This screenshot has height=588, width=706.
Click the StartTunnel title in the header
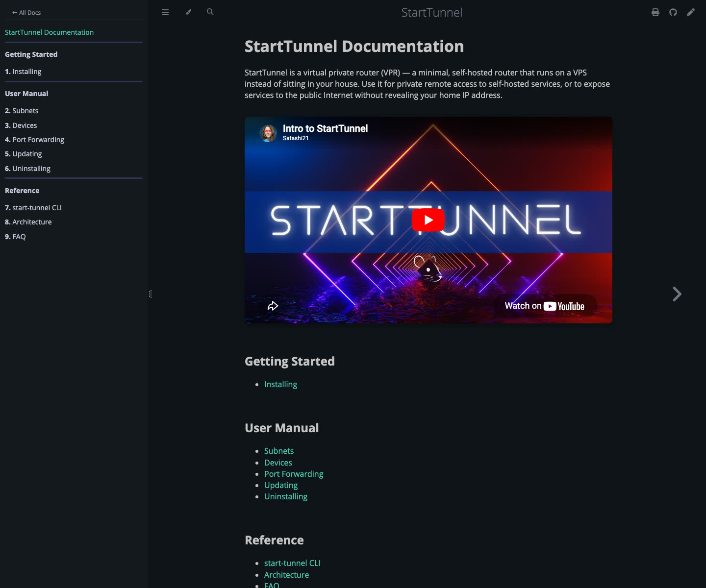click(431, 12)
